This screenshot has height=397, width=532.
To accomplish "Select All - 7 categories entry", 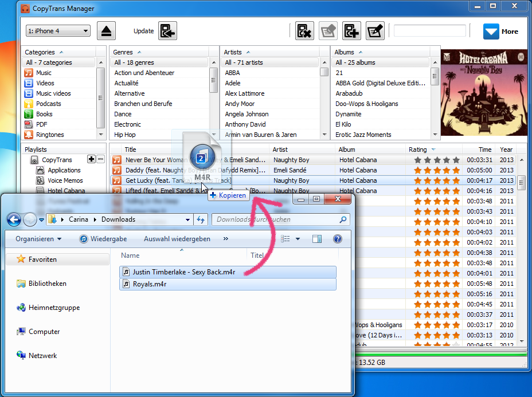I will click(x=58, y=62).
